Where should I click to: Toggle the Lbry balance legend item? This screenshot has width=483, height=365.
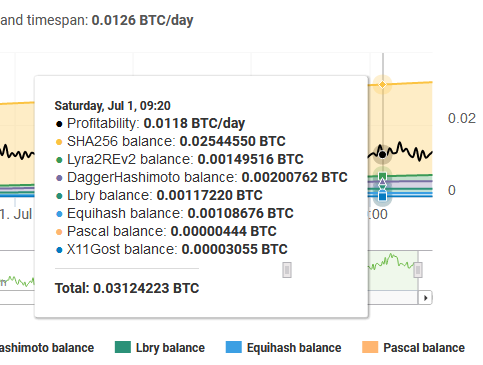pyautogui.click(x=160, y=348)
